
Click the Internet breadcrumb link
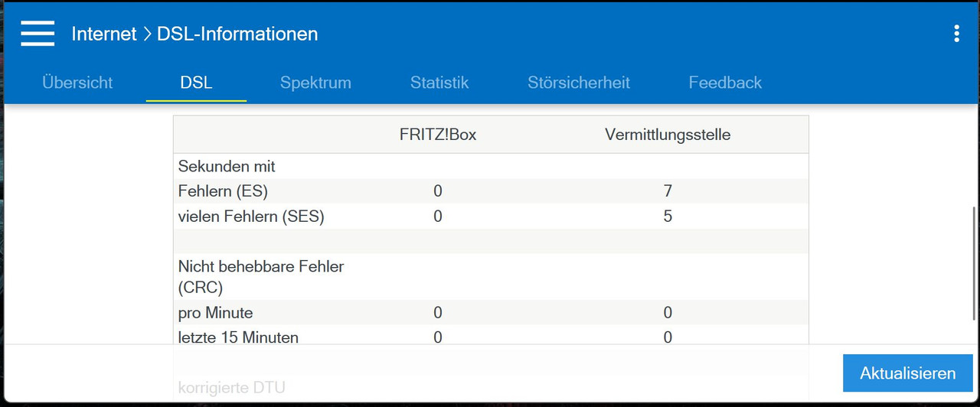(x=103, y=34)
